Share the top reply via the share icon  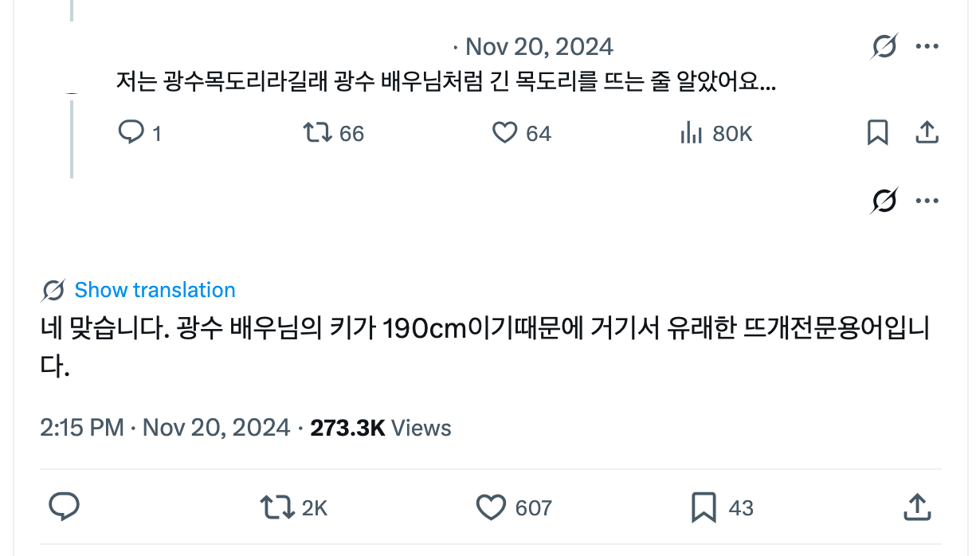927,133
